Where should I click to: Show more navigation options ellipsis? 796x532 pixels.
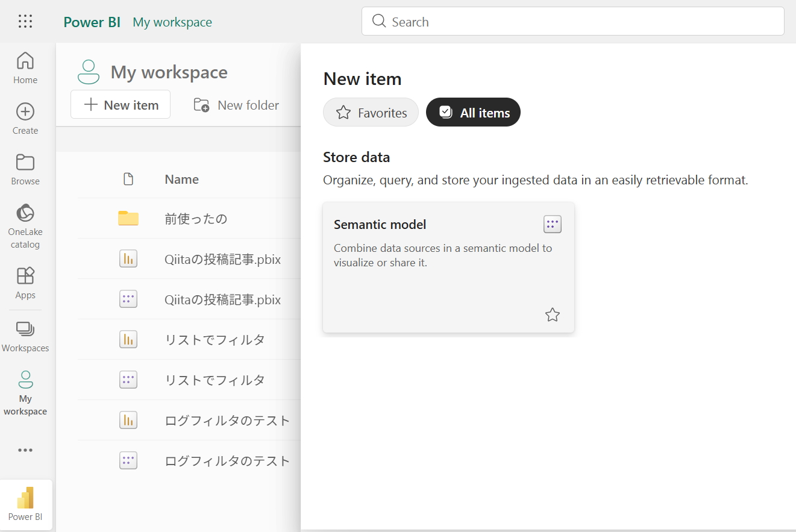[25, 450]
